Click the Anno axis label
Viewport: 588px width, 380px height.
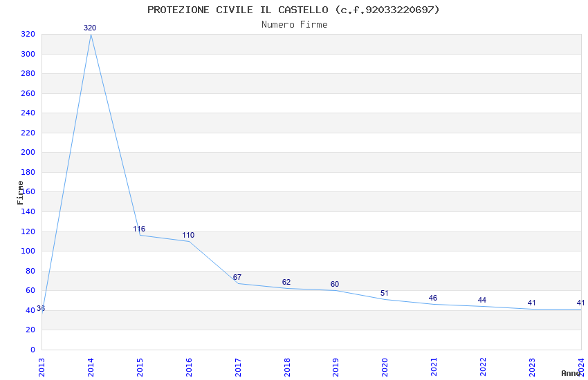point(571,373)
